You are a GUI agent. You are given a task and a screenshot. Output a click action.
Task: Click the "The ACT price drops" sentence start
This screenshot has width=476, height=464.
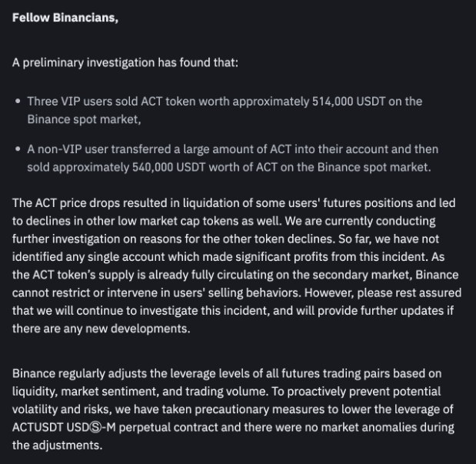point(65,203)
